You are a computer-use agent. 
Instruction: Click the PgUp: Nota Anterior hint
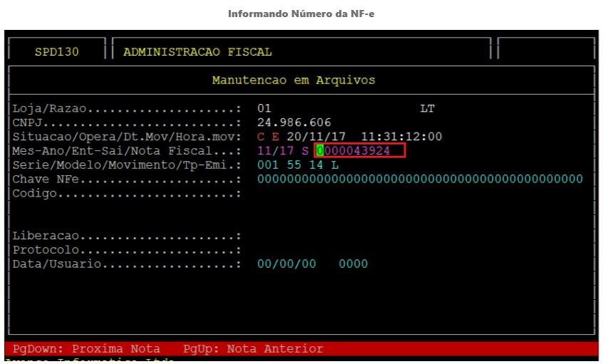tap(253, 349)
